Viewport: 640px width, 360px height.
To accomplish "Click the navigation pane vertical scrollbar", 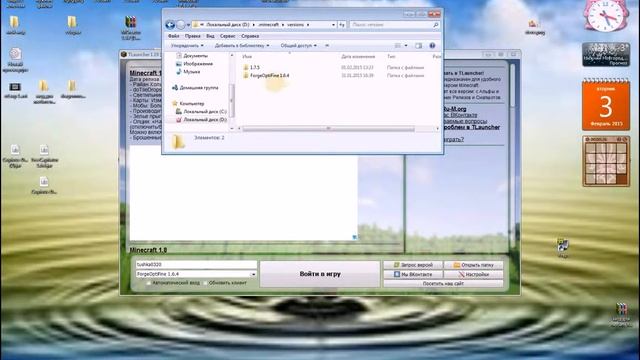I will tap(232, 100).
